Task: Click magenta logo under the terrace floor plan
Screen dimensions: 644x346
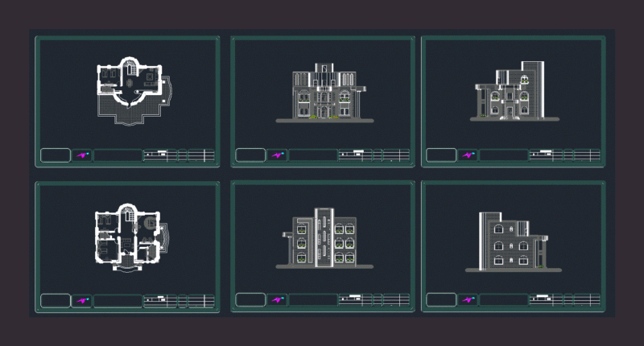Action: pyautogui.click(x=82, y=155)
